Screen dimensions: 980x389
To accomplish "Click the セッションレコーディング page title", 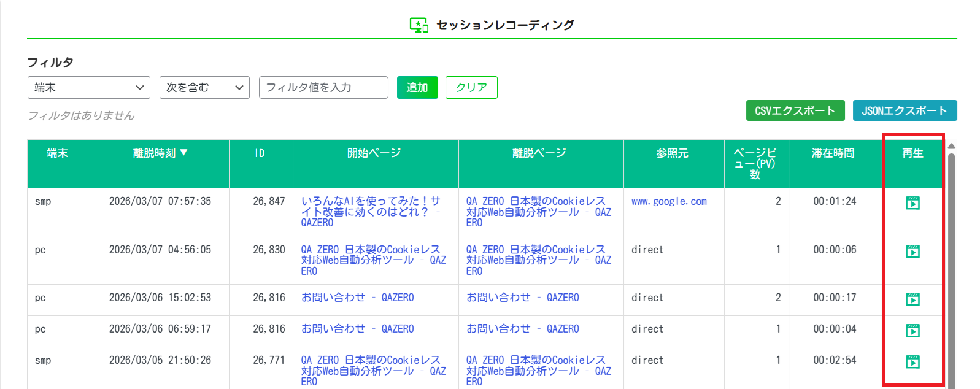I will pyautogui.click(x=505, y=25).
